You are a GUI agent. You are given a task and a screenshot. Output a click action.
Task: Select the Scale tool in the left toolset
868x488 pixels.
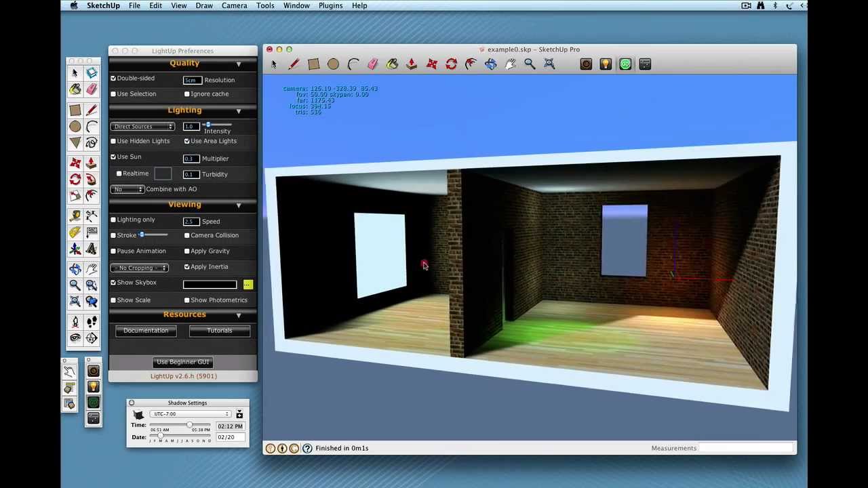[x=75, y=195]
